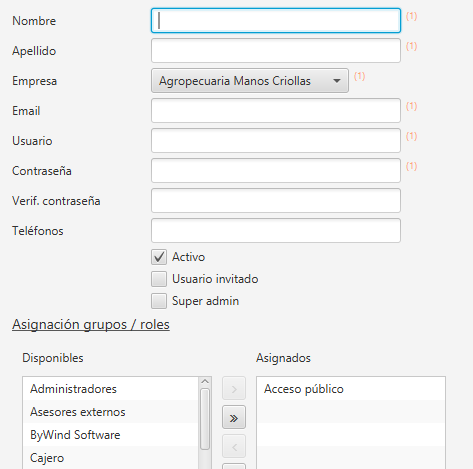
Task: Click the scroll-up arrow in Disponibles list
Action: click(x=205, y=381)
